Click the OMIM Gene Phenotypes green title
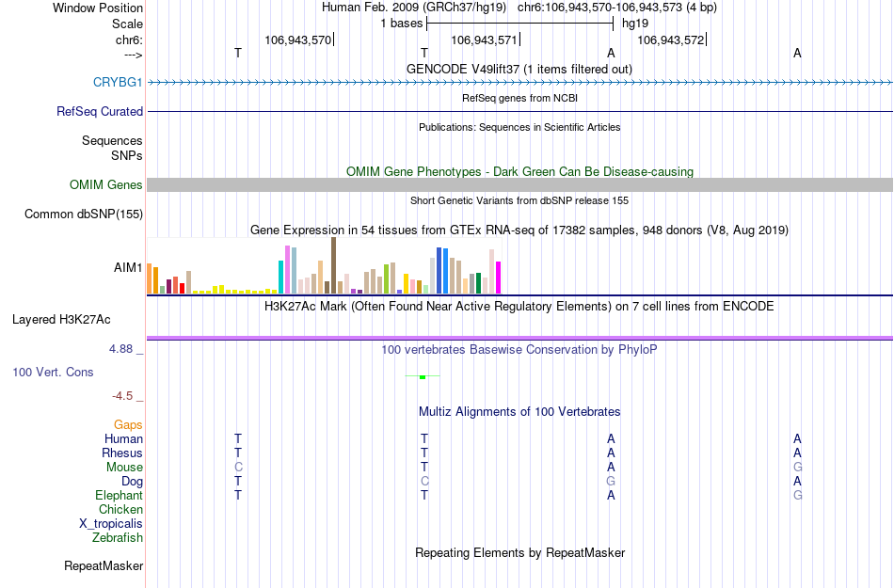This screenshot has height=588, width=894. (x=519, y=171)
